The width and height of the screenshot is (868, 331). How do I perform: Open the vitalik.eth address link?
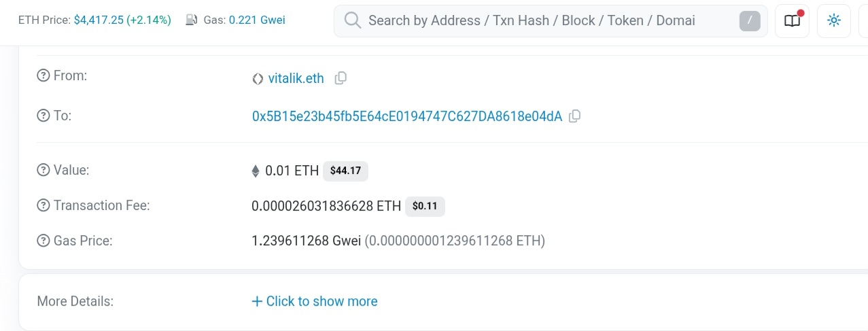(296, 78)
